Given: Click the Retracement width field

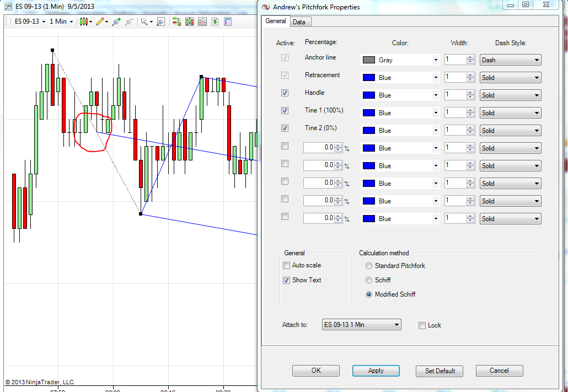Looking at the screenshot, I should tap(456, 77).
